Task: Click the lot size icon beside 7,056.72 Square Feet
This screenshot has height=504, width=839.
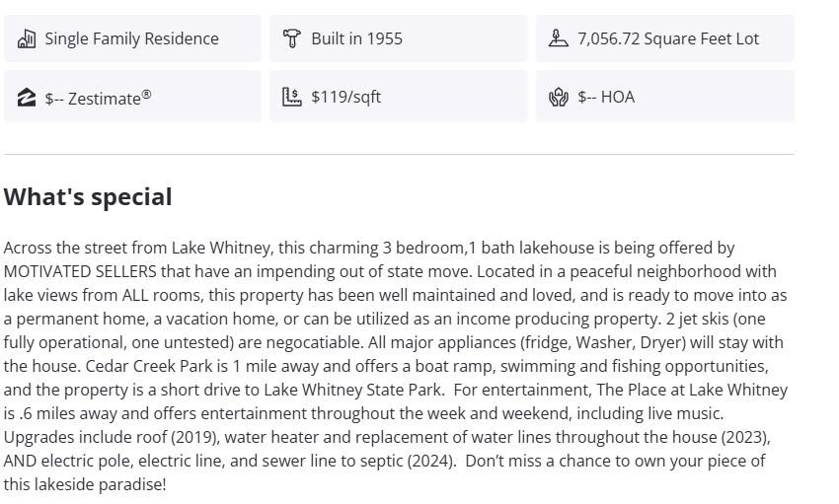Action: pos(559,38)
